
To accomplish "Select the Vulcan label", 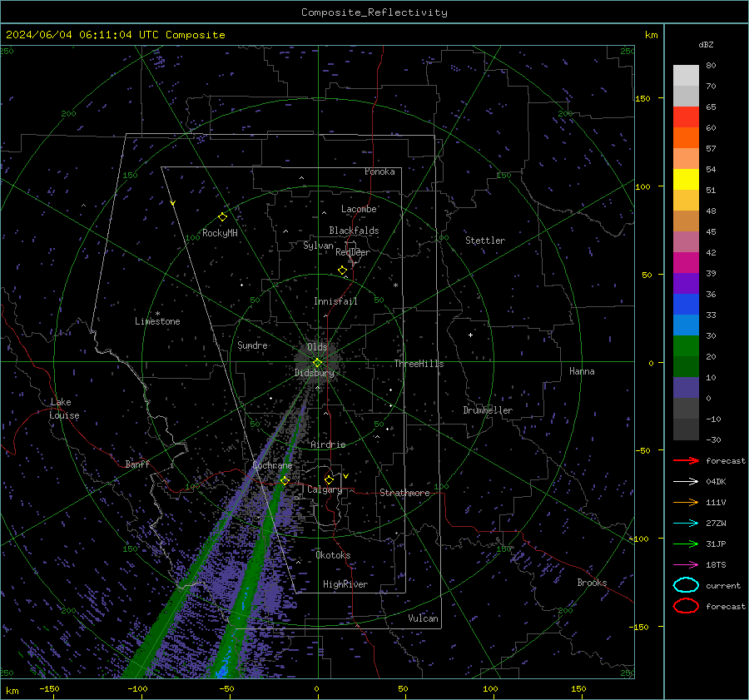I will (423, 618).
